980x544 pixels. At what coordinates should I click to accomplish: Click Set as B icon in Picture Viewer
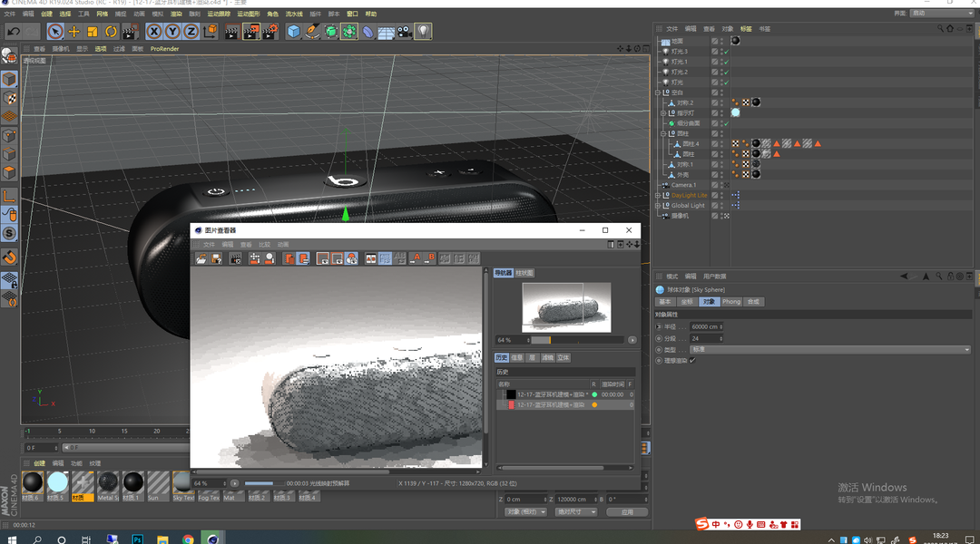coord(429,258)
